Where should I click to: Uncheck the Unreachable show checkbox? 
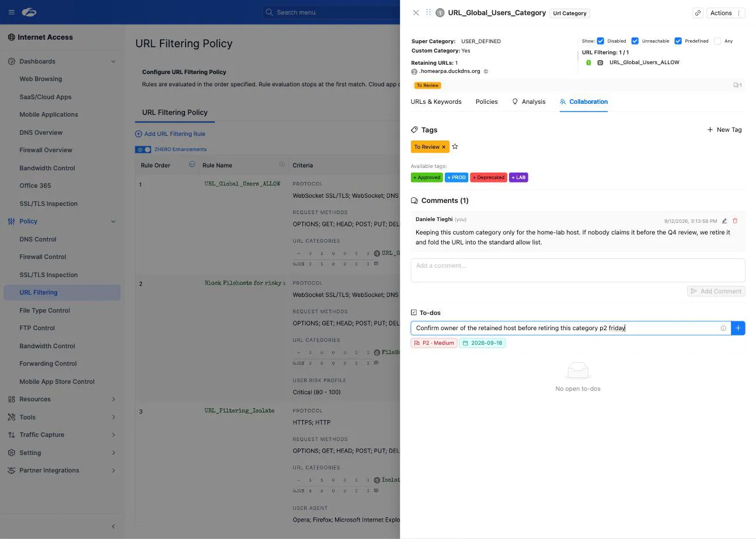coord(635,41)
